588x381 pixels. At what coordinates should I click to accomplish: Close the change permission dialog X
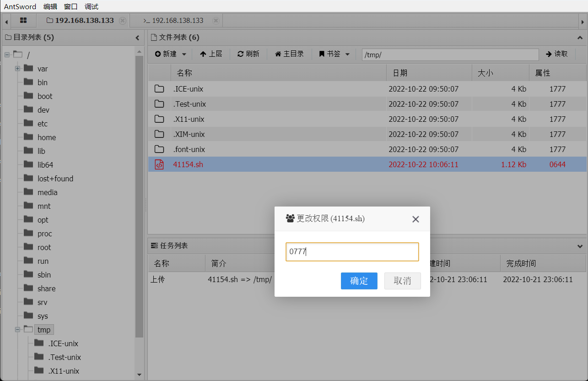(x=415, y=219)
